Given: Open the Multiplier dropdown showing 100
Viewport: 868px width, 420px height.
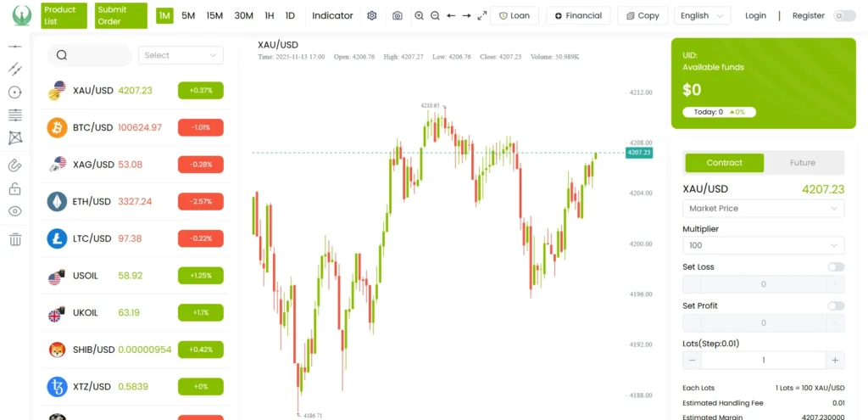Looking at the screenshot, I should (763, 245).
